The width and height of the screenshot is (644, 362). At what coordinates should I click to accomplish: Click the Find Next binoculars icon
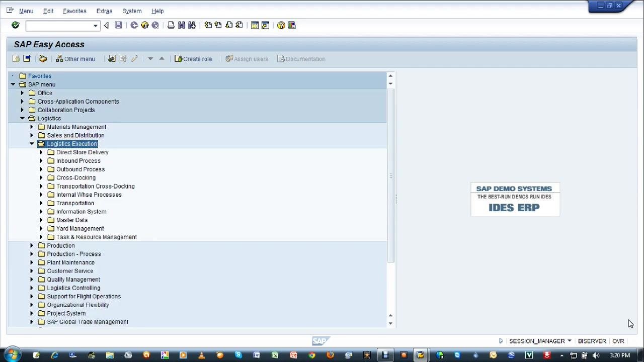point(192,25)
